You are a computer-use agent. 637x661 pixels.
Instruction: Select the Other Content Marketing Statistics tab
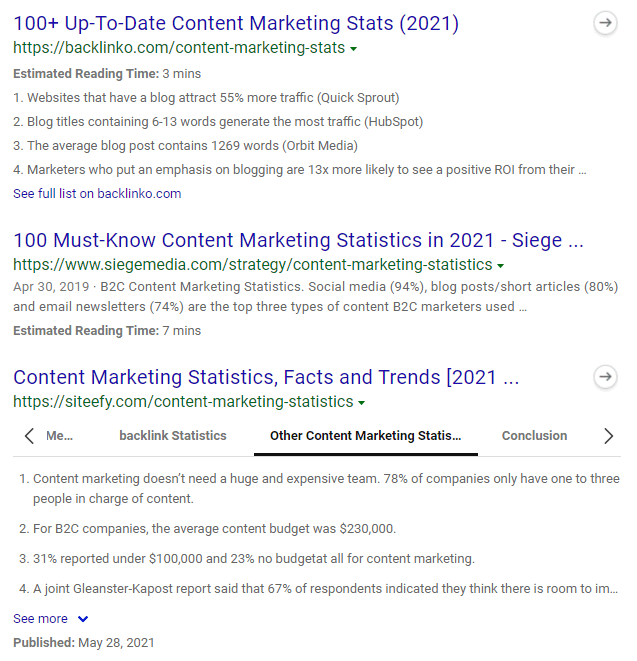(x=366, y=435)
